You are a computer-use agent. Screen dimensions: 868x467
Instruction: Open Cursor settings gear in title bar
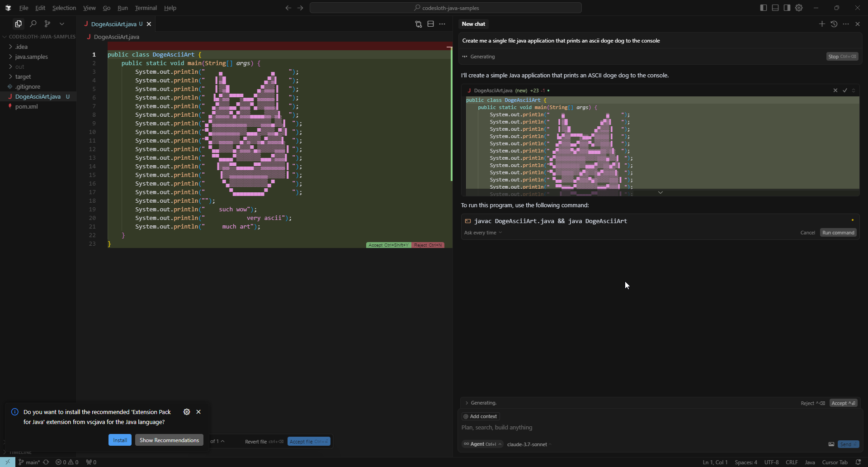(799, 8)
